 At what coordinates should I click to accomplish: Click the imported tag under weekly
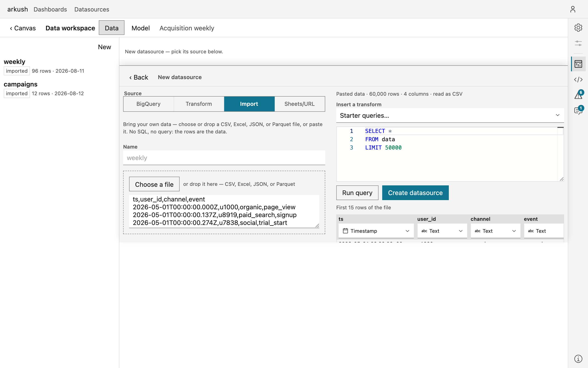pos(17,71)
